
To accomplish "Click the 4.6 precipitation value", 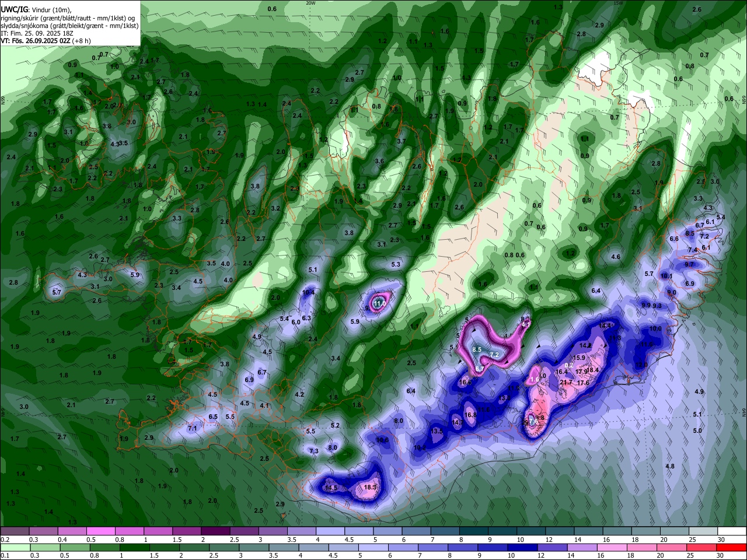I will 616,257.
